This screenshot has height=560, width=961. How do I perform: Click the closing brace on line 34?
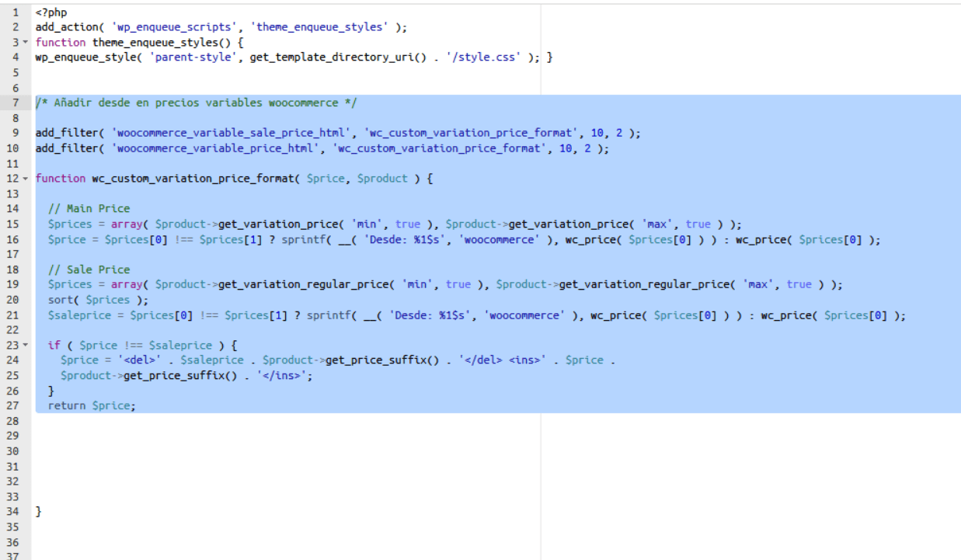point(38,512)
